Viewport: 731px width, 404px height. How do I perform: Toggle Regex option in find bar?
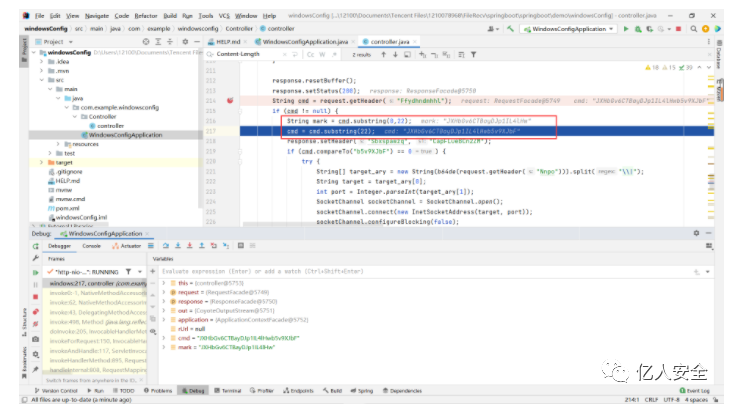[x=334, y=55]
